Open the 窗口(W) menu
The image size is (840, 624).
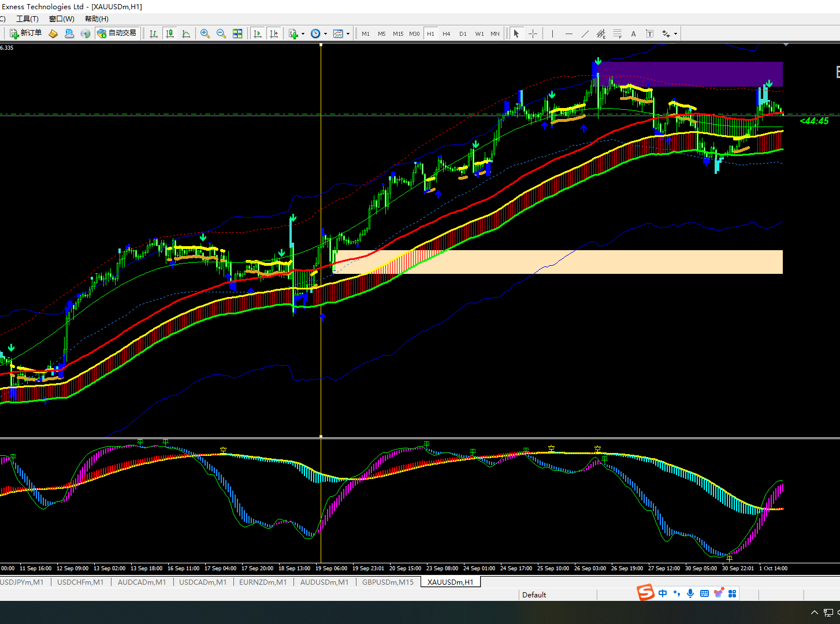click(x=61, y=19)
